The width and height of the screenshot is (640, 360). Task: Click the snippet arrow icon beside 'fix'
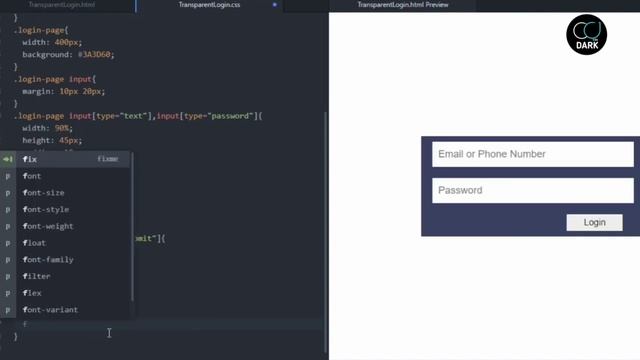(x=8, y=159)
